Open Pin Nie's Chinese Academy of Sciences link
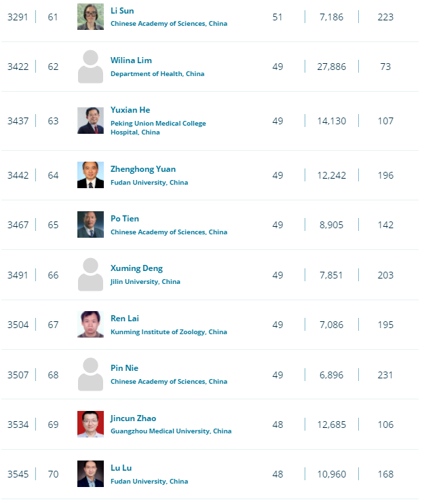 [169, 382]
